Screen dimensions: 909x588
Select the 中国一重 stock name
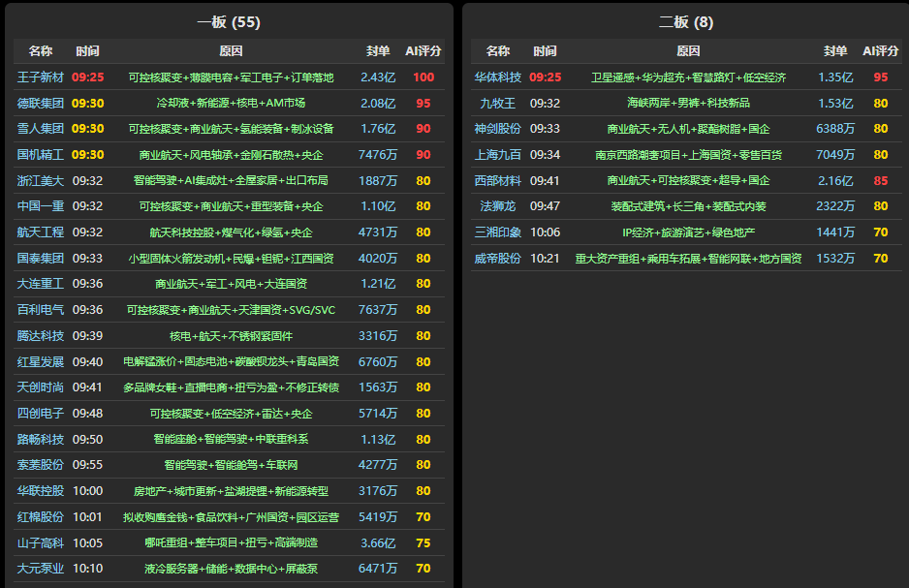click(x=41, y=206)
